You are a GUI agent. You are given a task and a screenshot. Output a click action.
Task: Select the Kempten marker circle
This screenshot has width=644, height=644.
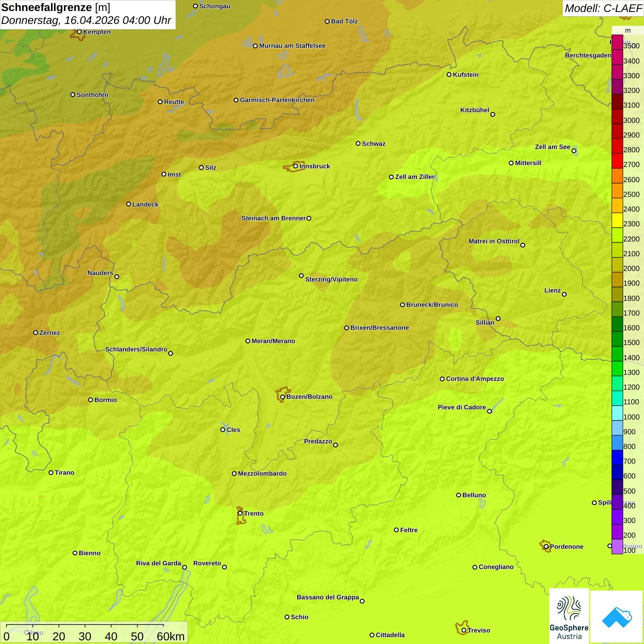tap(79, 32)
